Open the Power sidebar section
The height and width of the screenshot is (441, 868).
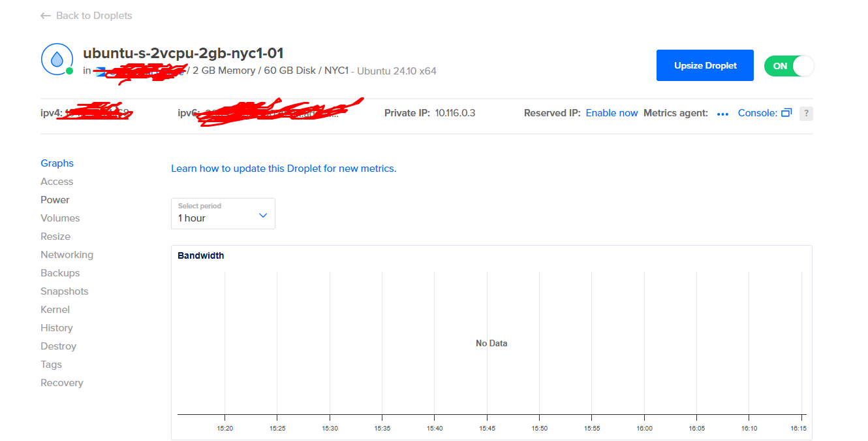coord(55,200)
